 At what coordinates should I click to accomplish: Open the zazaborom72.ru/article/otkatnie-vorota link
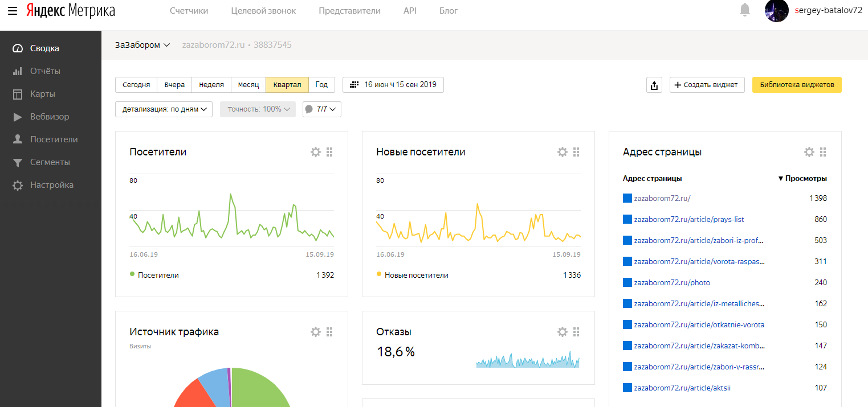point(699,324)
